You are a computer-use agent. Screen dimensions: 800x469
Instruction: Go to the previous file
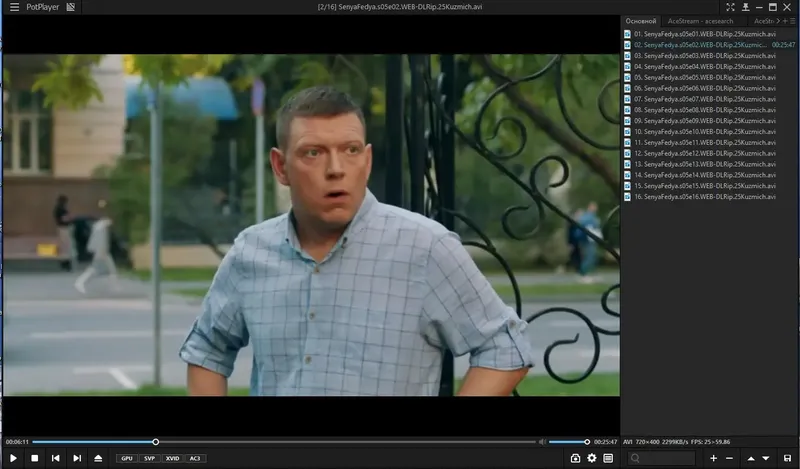(x=56, y=458)
